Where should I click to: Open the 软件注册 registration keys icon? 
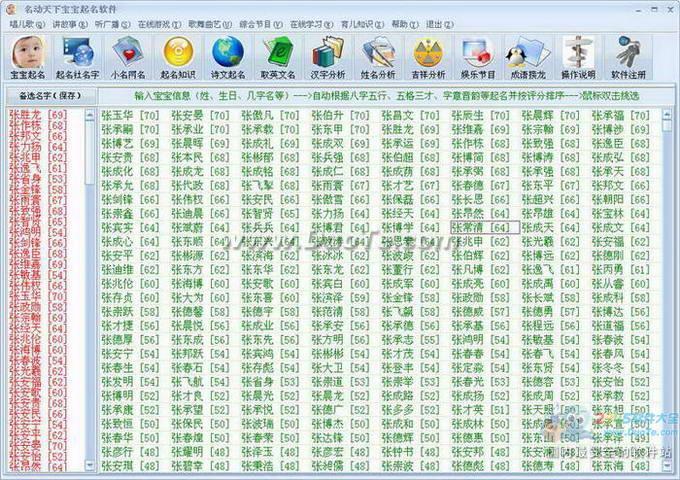(x=628, y=58)
